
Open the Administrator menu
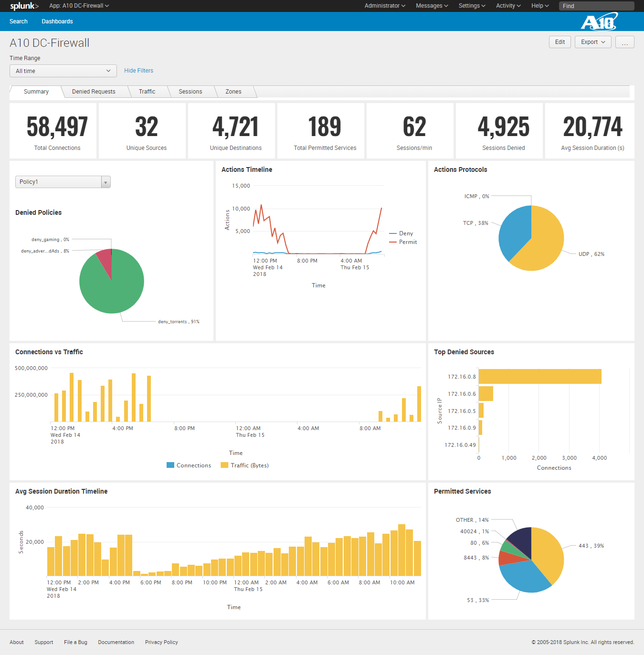385,6
